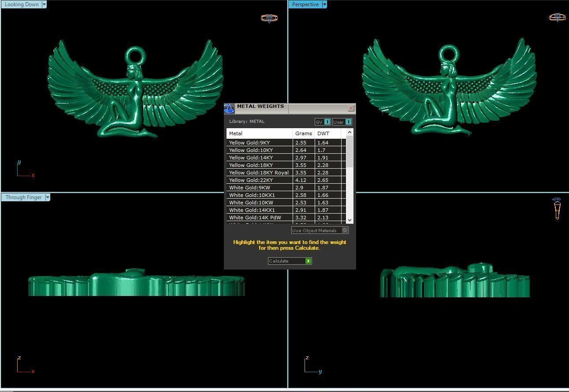The height and width of the screenshot is (392, 569).
Task: Select the Yellow Gold:18KY row
Action: click(286, 165)
